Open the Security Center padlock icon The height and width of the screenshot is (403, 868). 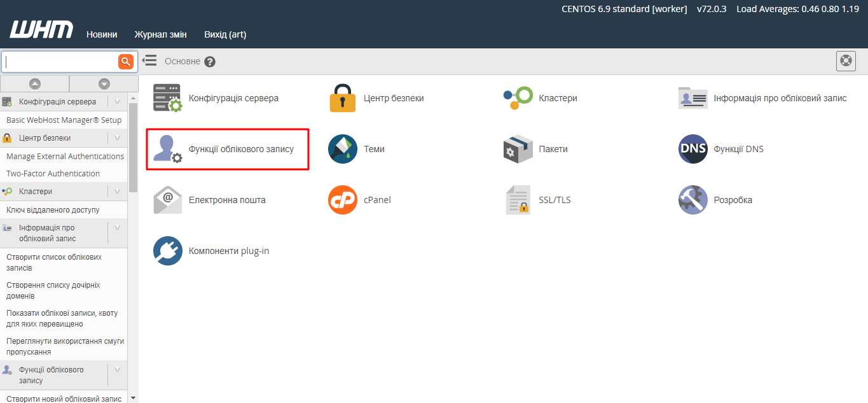click(x=343, y=98)
